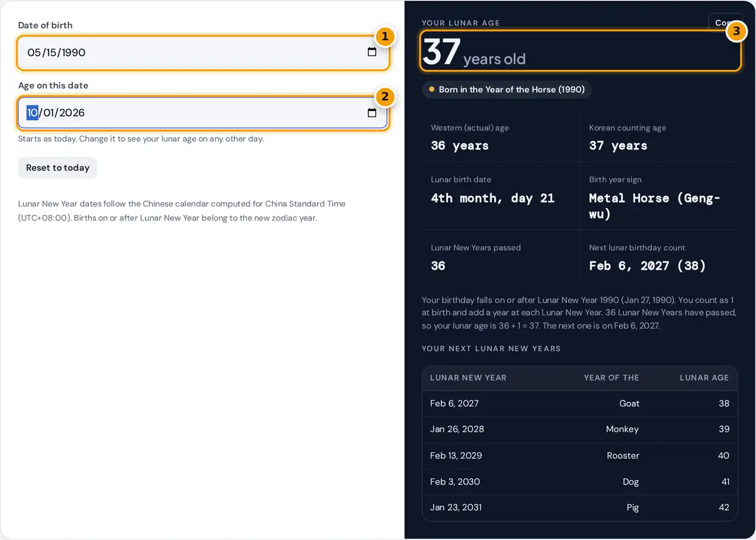Click the 'Date of birth' label
The image size is (756, 540).
[x=45, y=25]
